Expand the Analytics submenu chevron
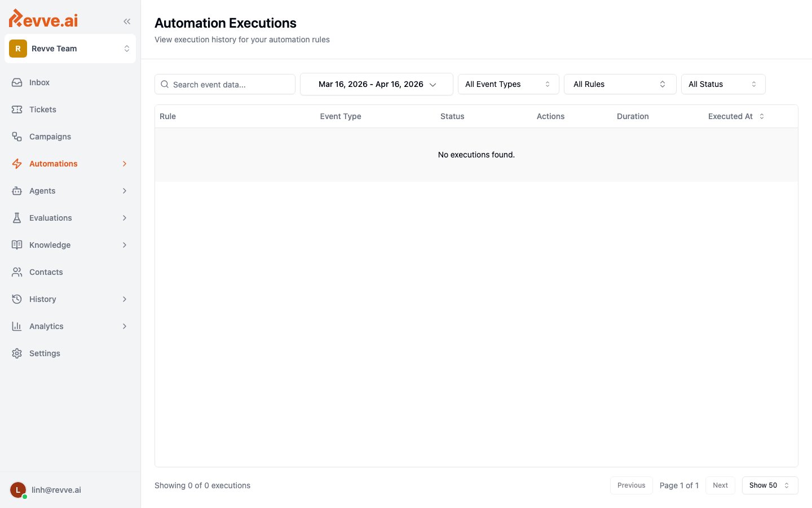The height and width of the screenshot is (508, 812). (x=125, y=326)
